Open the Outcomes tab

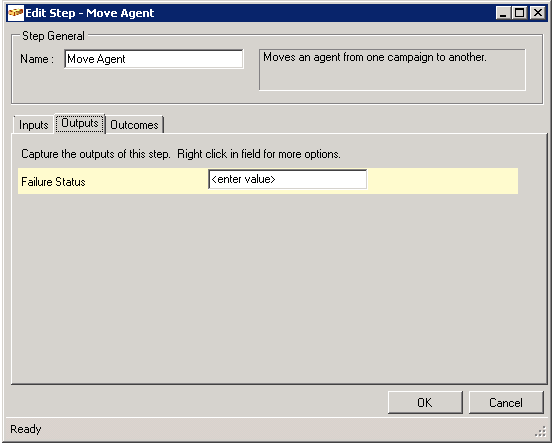[x=134, y=125]
